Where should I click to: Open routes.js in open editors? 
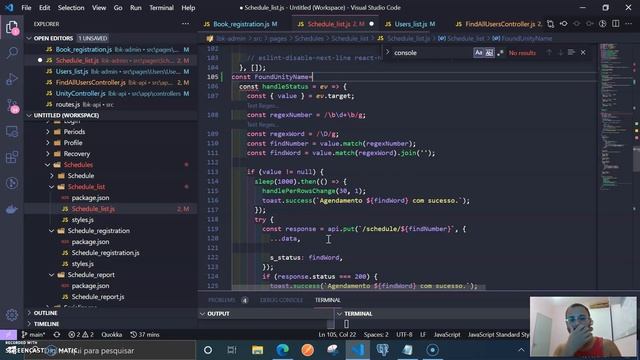tap(67, 104)
